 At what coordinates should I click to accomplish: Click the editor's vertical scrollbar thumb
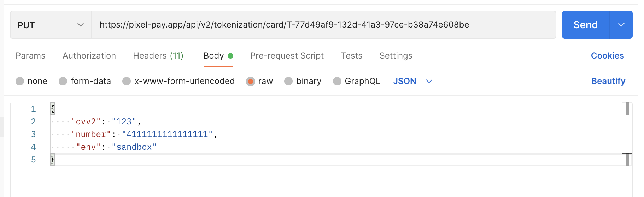click(x=627, y=109)
